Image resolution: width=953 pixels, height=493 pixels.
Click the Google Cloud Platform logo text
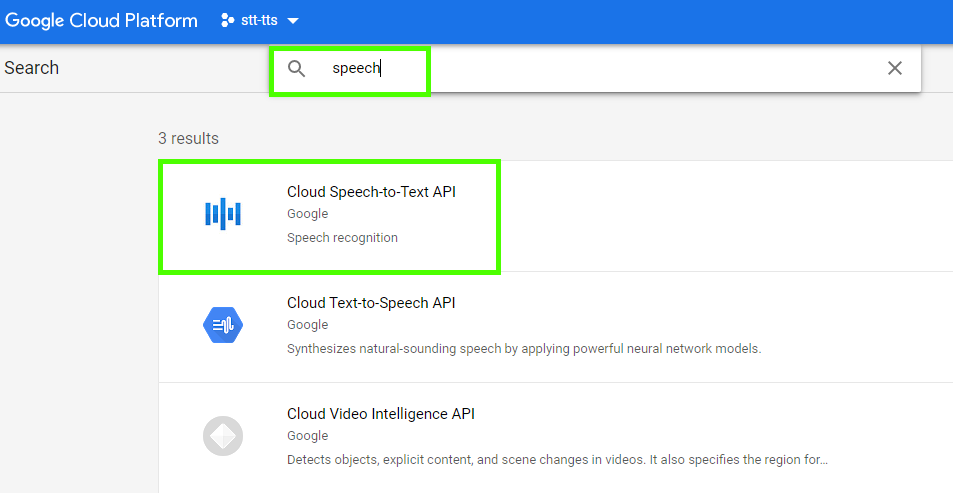coord(101,21)
